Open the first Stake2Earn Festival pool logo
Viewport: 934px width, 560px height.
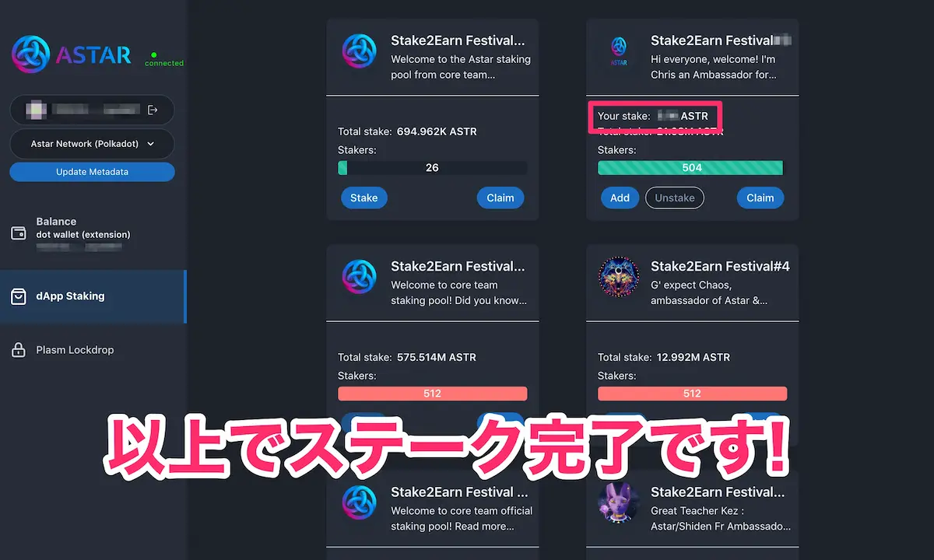point(360,51)
